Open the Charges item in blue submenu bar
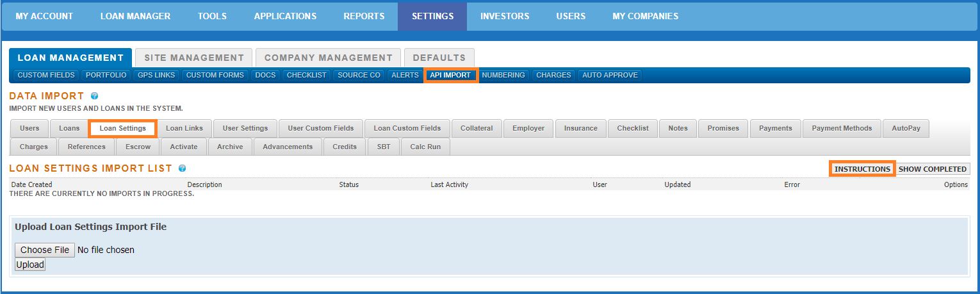Screen dimensions: 980x294 click(553, 75)
